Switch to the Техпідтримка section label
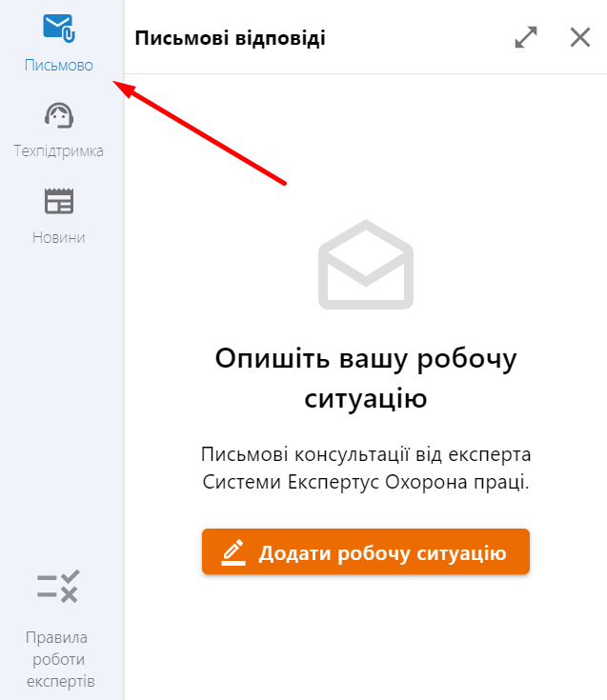The height and width of the screenshot is (700, 607). click(x=58, y=150)
